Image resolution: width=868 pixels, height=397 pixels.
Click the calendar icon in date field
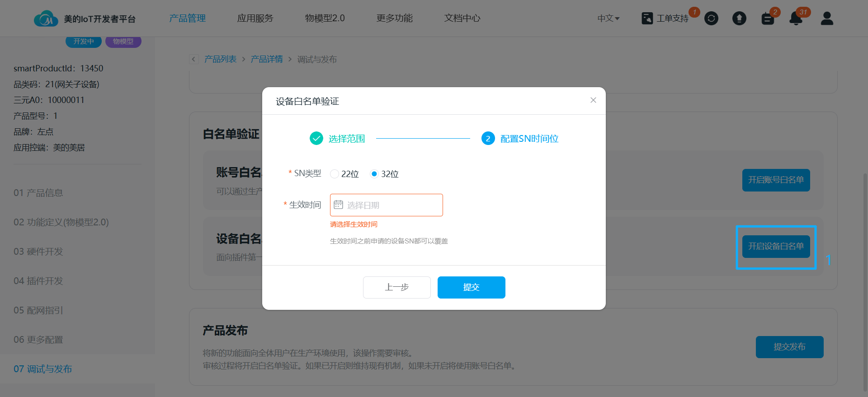coord(338,205)
